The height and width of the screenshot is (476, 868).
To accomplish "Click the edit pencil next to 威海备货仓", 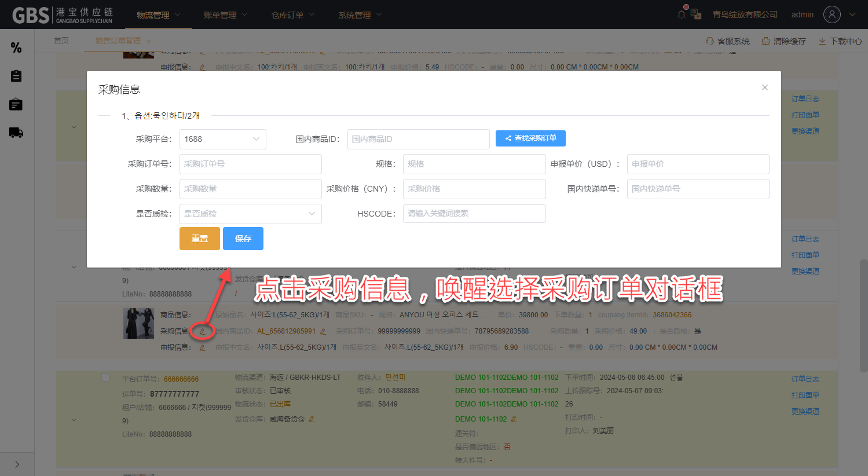I will (312, 419).
